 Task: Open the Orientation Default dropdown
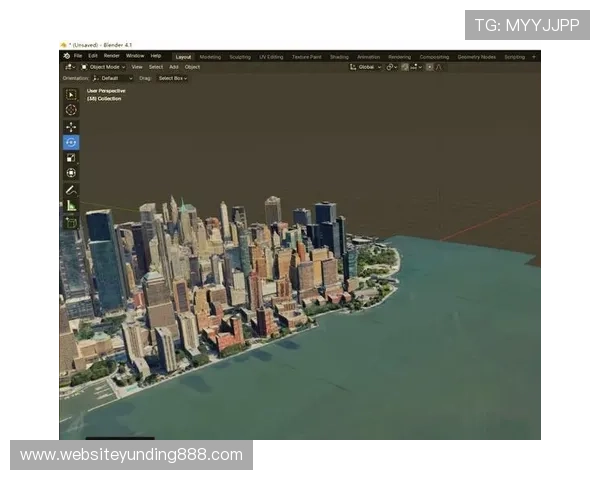(111, 78)
